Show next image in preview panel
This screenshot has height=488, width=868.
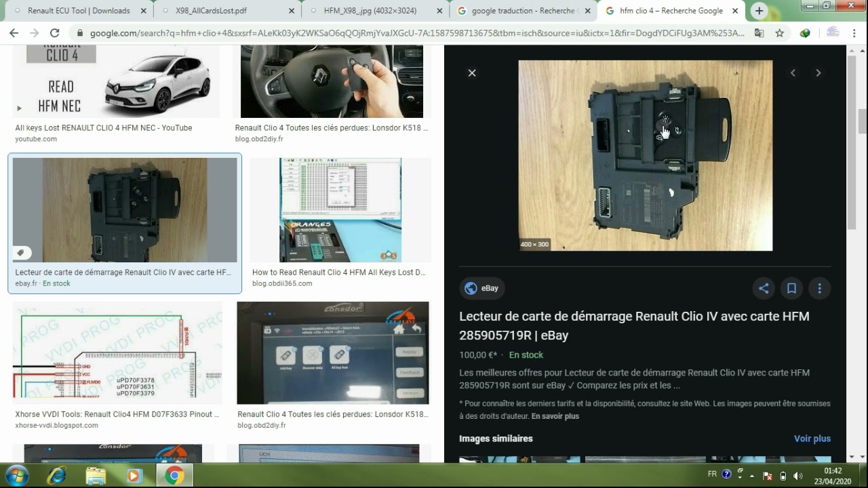[818, 73]
